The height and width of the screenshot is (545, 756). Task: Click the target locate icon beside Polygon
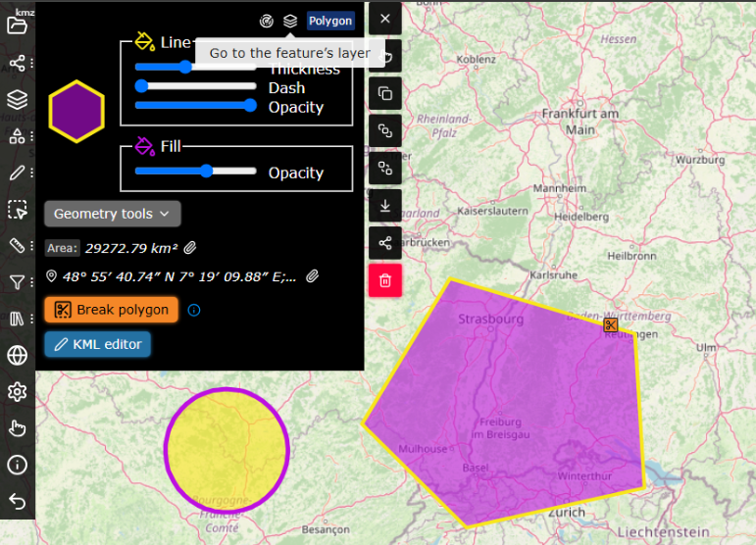pyautogui.click(x=267, y=21)
